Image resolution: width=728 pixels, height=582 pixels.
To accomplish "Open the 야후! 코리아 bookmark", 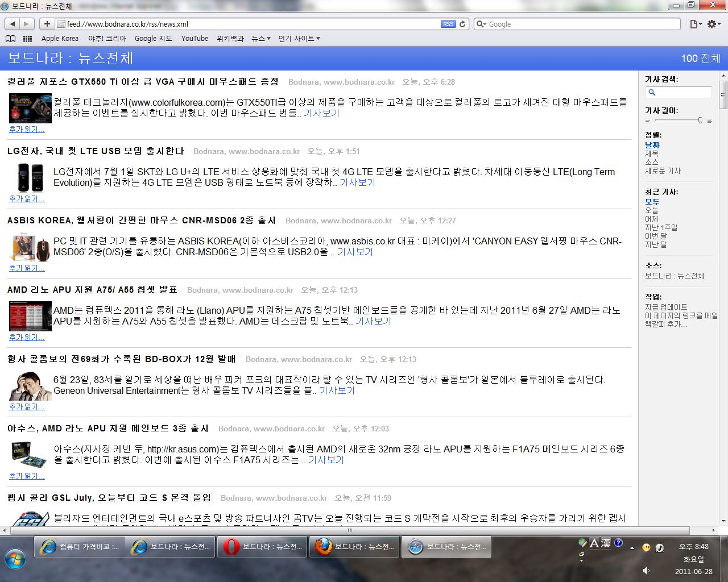I will click(x=107, y=39).
